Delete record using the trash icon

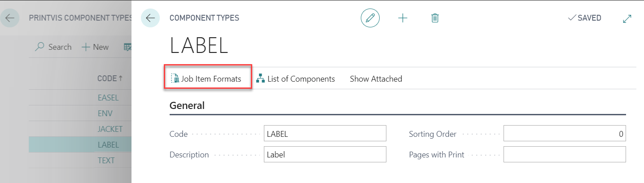coord(435,18)
